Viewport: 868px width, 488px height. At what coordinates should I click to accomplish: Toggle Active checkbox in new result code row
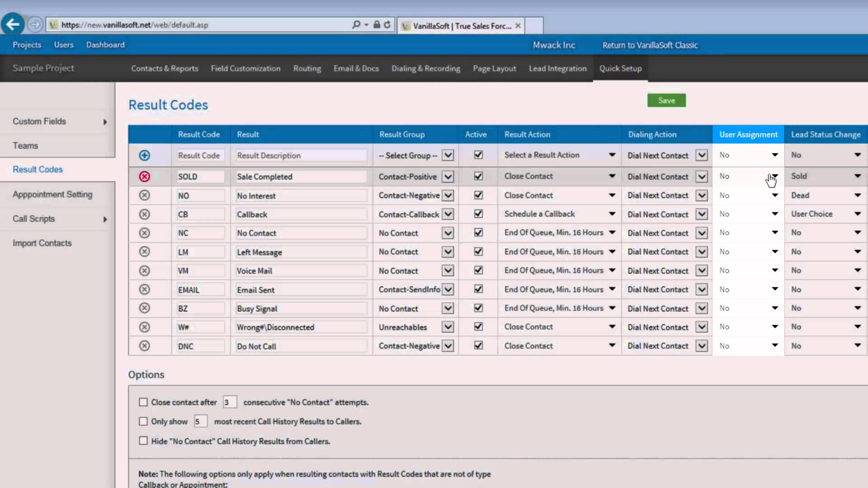click(x=478, y=155)
